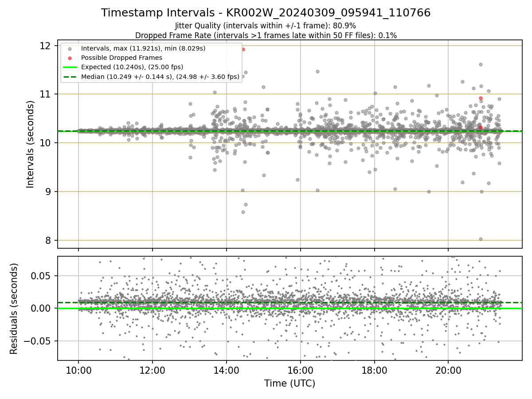
Task: Click the red dropped-frame point near 12 seconds at 14:30
Action: (x=243, y=49)
